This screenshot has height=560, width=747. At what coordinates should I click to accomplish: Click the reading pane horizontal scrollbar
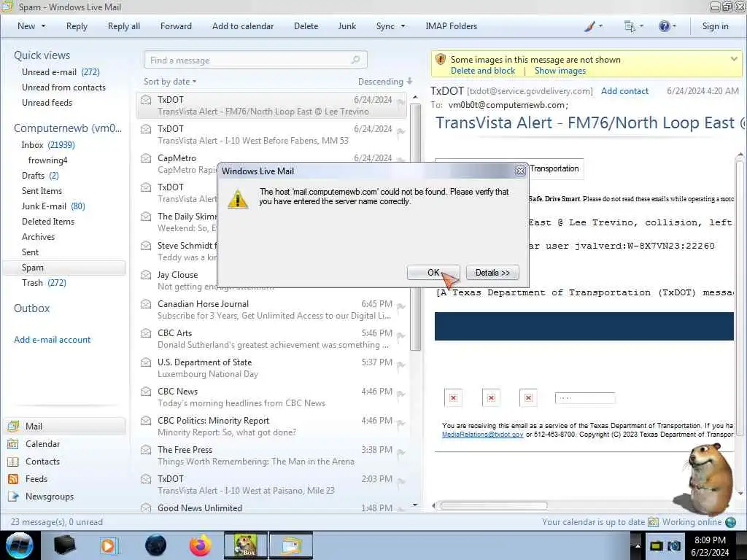pos(494,505)
